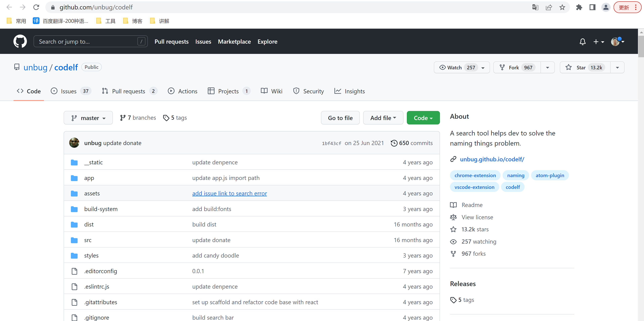Reload the page
This screenshot has width=644, height=321.
pos(36,7)
